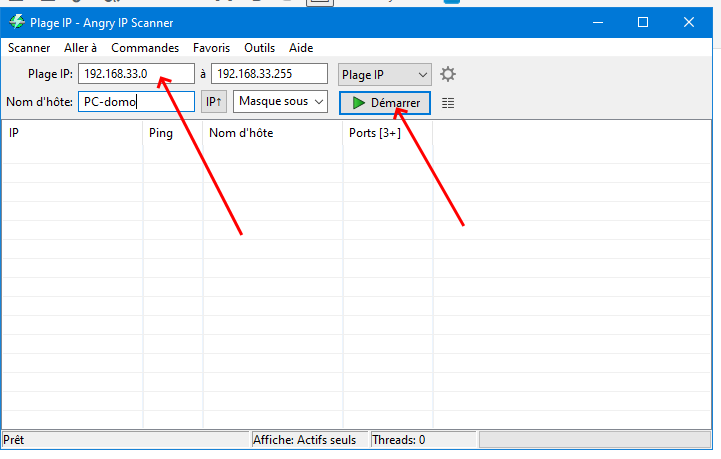Open the Aller à menu
721x459 pixels.
pos(80,48)
